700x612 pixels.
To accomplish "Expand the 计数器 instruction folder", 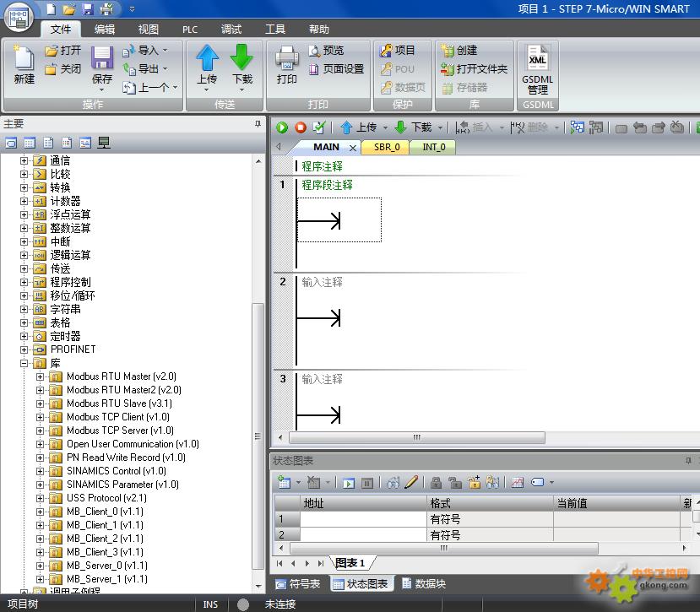I will [24, 201].
